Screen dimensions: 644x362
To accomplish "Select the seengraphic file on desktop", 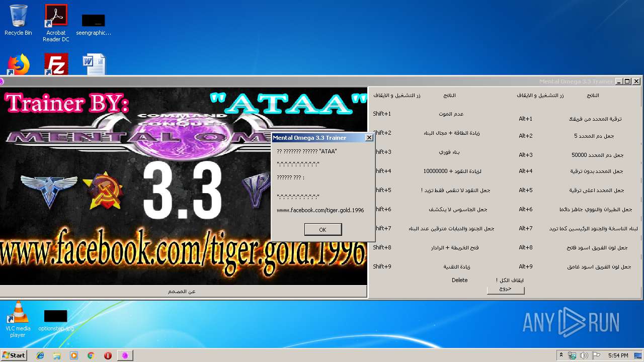I will pos(94,25).
